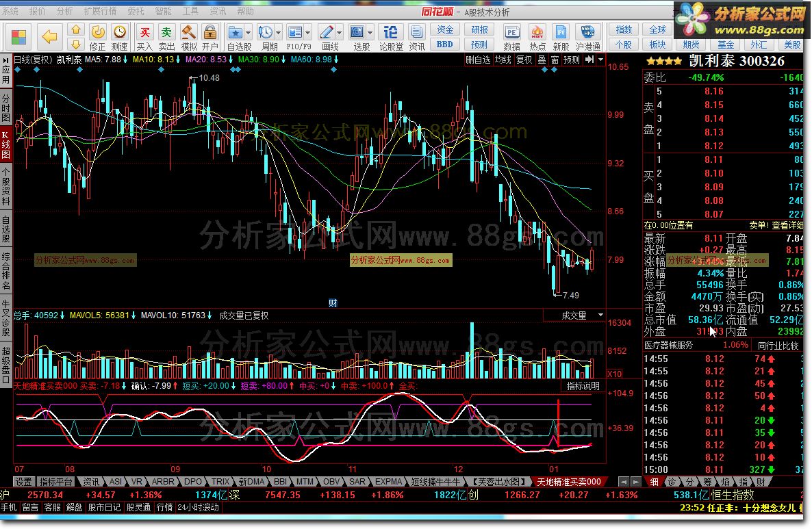
Task: Click the 研报 button
Action: [479, 30]
